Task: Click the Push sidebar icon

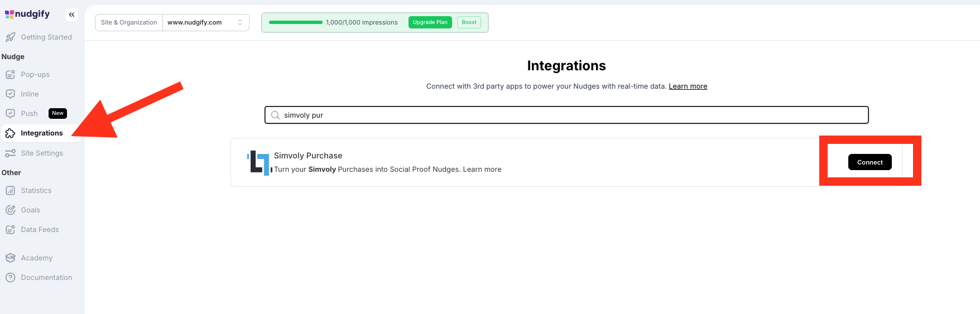Action: point(10,114)
